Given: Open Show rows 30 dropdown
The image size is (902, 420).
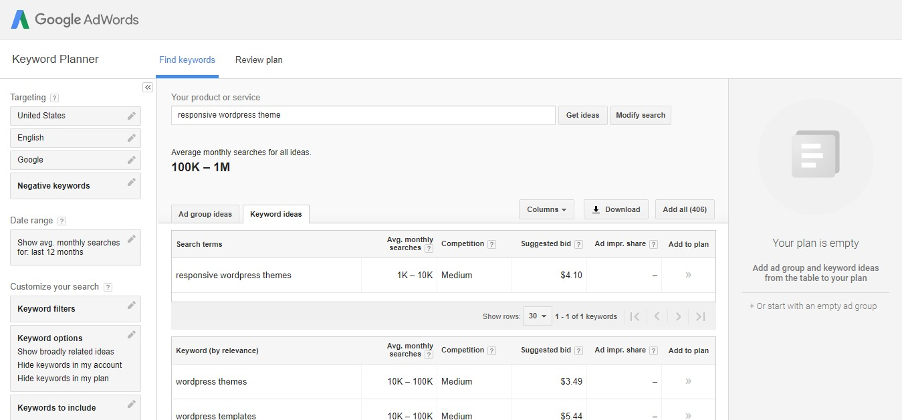Looking at the screenshot, I should tap(537, 316).
